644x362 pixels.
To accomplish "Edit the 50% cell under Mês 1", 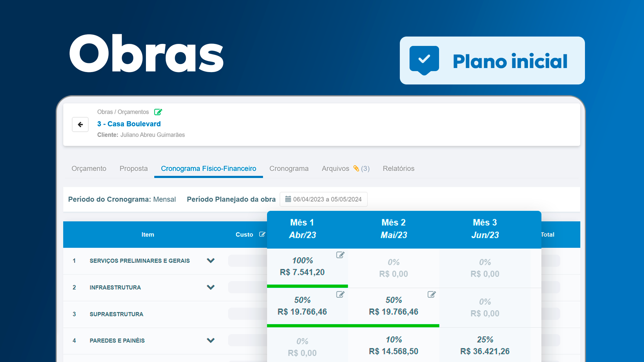I will point(340,295).
